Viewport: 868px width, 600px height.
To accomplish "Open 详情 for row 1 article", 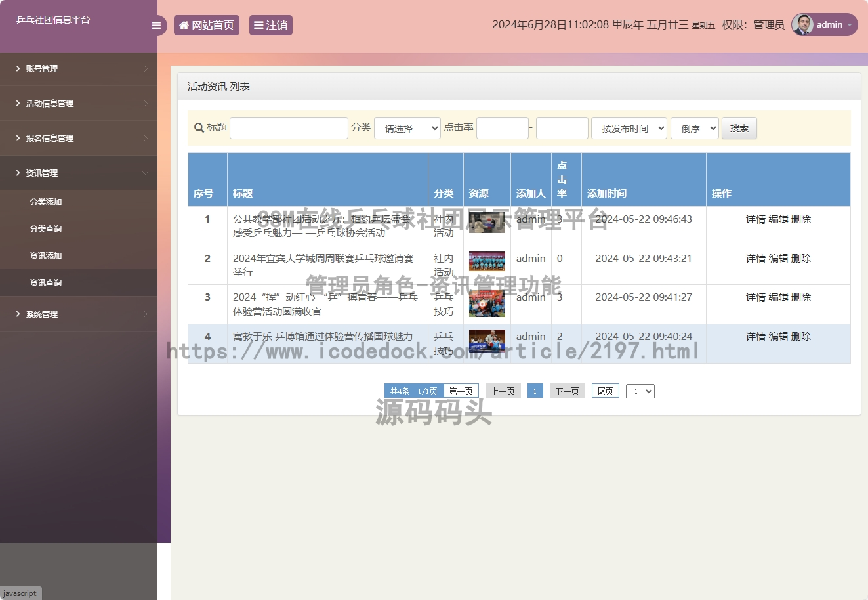I will coord(756,219).
